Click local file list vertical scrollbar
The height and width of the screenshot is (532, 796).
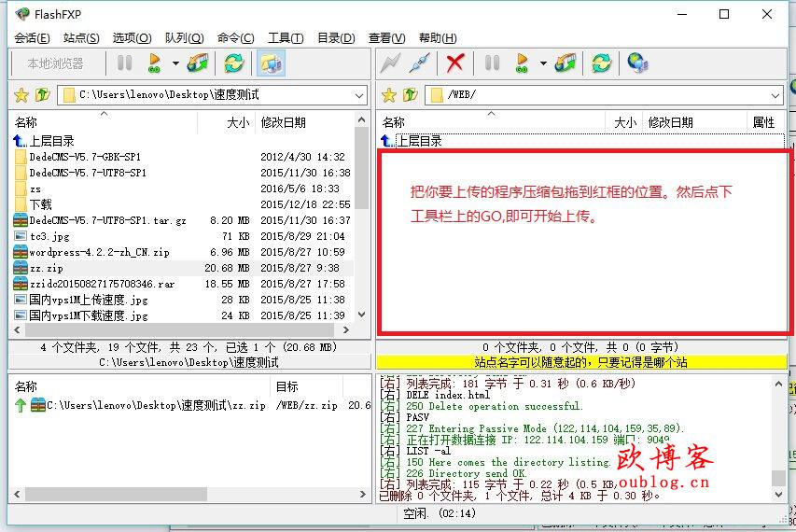(x=361, y=168)
